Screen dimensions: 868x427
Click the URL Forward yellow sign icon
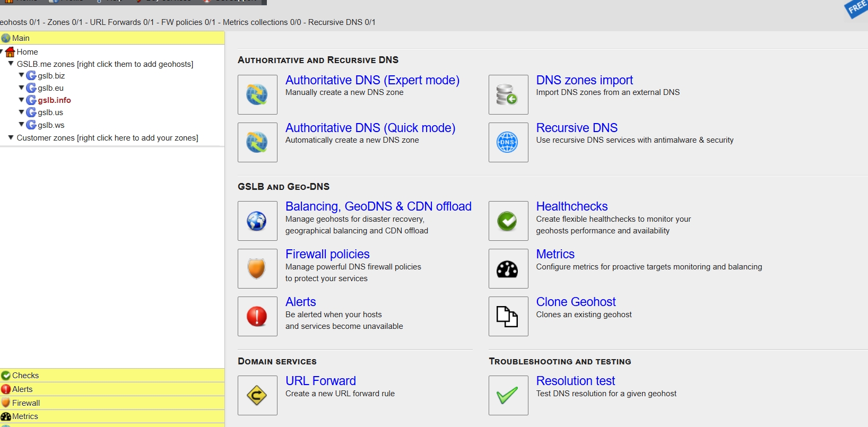click(257, 395)
